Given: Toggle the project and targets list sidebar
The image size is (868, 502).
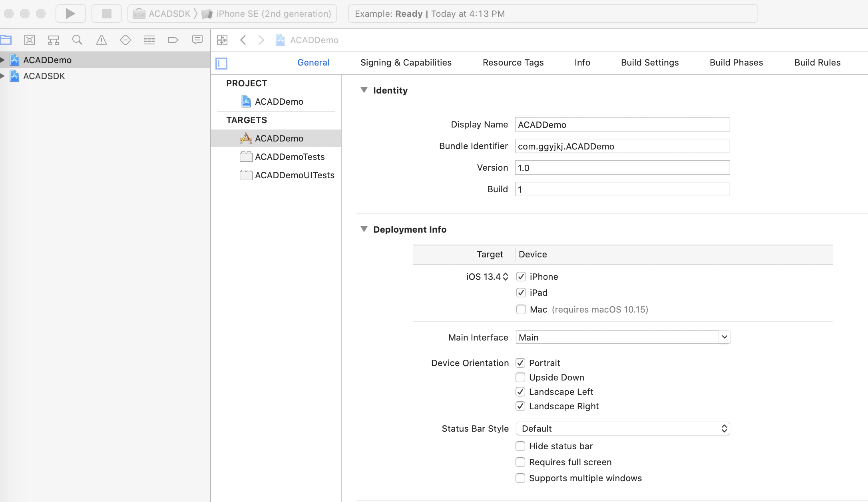Looking at the screenshot, I should point(221,63).
